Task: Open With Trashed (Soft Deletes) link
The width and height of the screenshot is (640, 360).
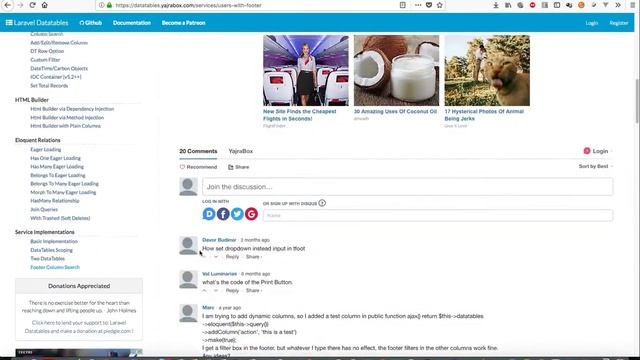Action: 60,218
